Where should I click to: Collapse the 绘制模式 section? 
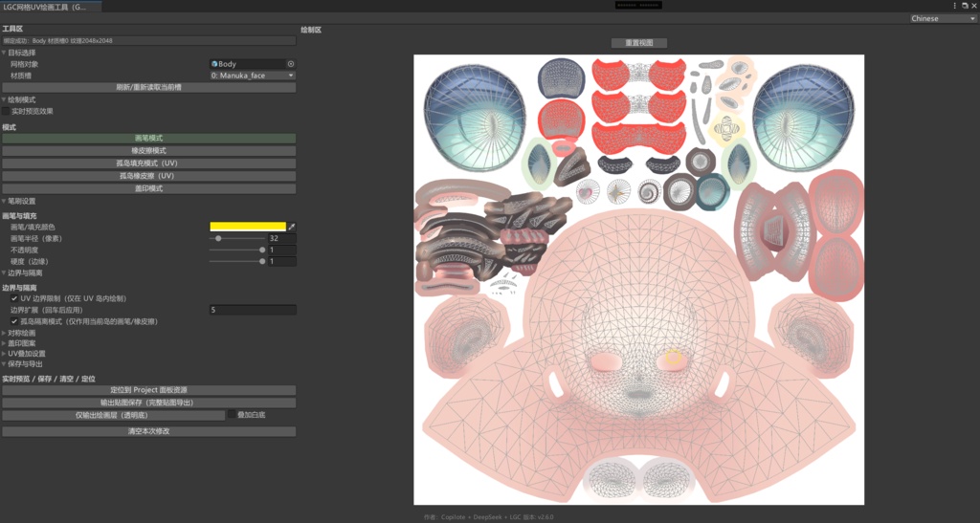[x=4, y=99]
